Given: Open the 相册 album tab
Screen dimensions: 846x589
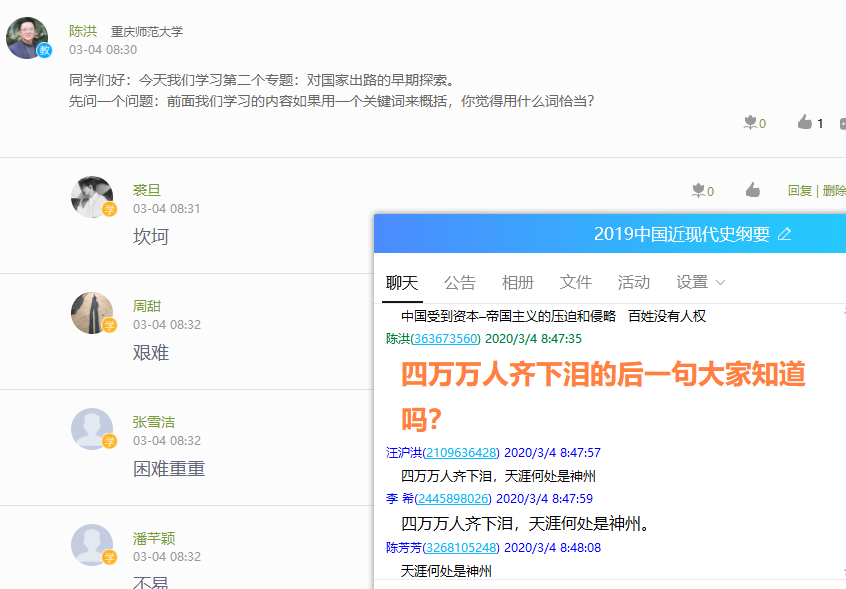Looking at the screenshot, I should tap(518, 282).
